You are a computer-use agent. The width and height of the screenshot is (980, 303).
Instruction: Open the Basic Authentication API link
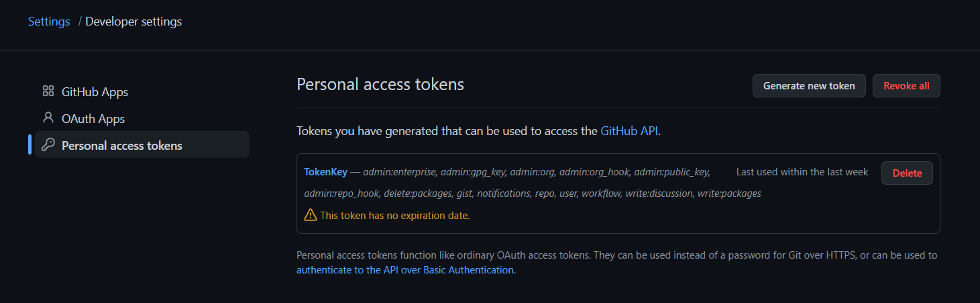(x=405, y=270)
